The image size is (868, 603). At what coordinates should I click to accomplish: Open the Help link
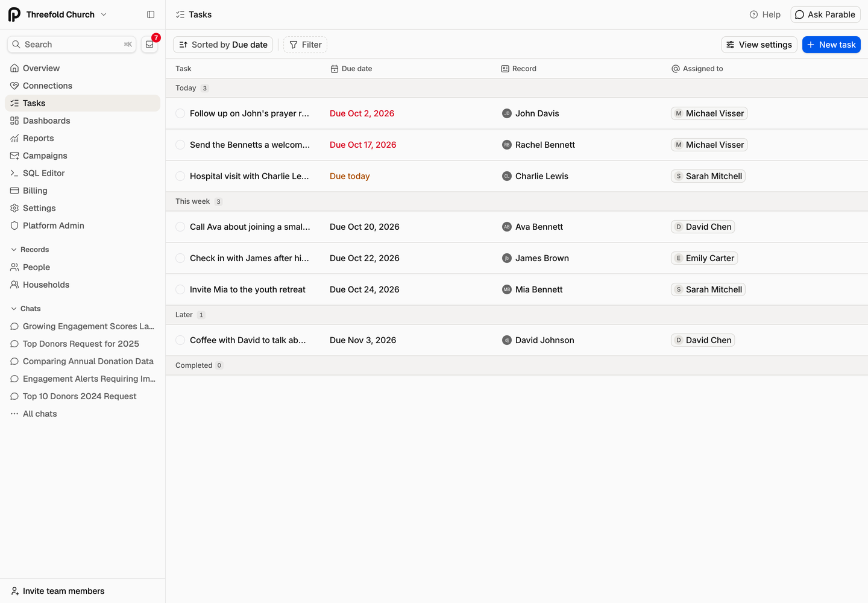coord(765,14)
